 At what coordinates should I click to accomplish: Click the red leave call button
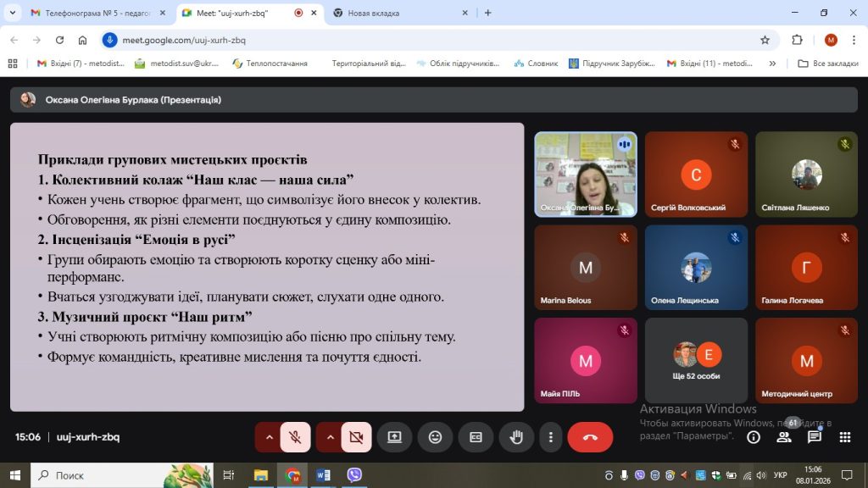coord(590,437)
